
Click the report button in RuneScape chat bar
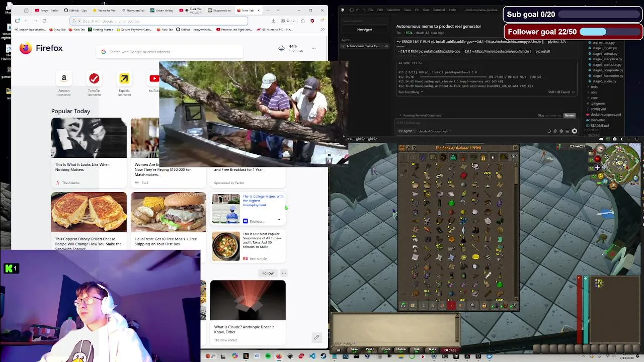click(450, 350)
